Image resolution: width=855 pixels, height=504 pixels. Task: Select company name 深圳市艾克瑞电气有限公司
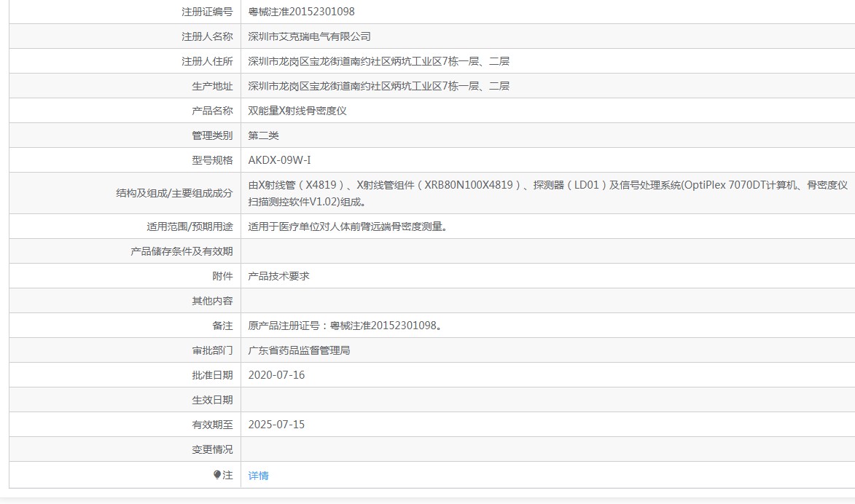point(309,36)
